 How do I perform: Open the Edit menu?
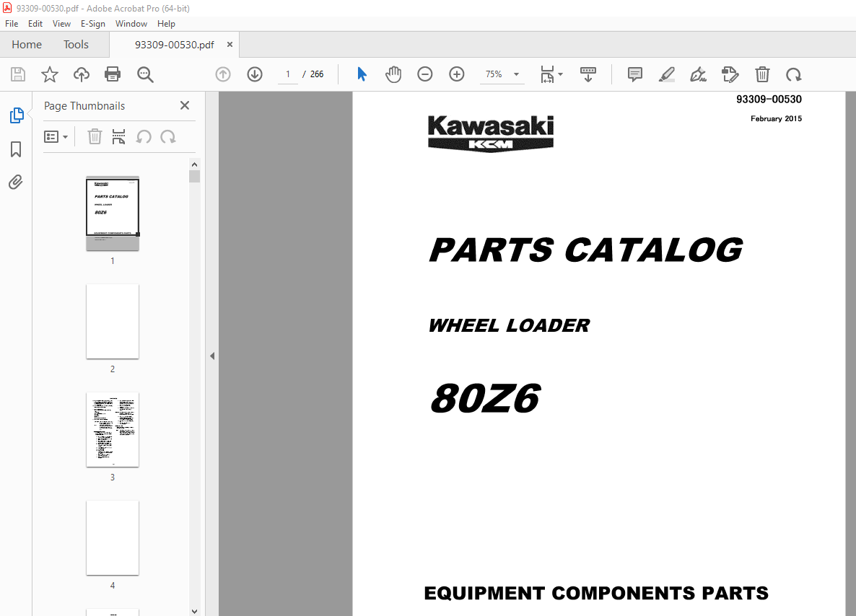pyautogui.click(x=35, y=24)
